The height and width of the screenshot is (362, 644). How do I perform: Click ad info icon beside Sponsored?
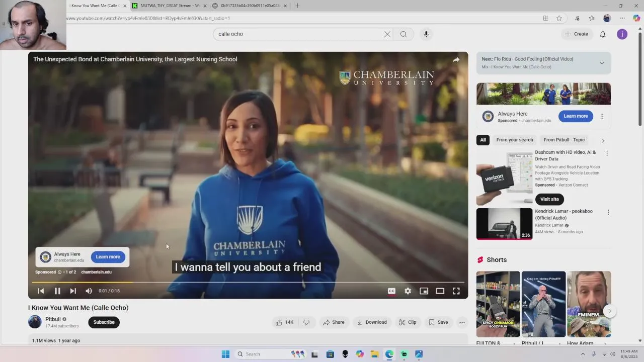59,272
